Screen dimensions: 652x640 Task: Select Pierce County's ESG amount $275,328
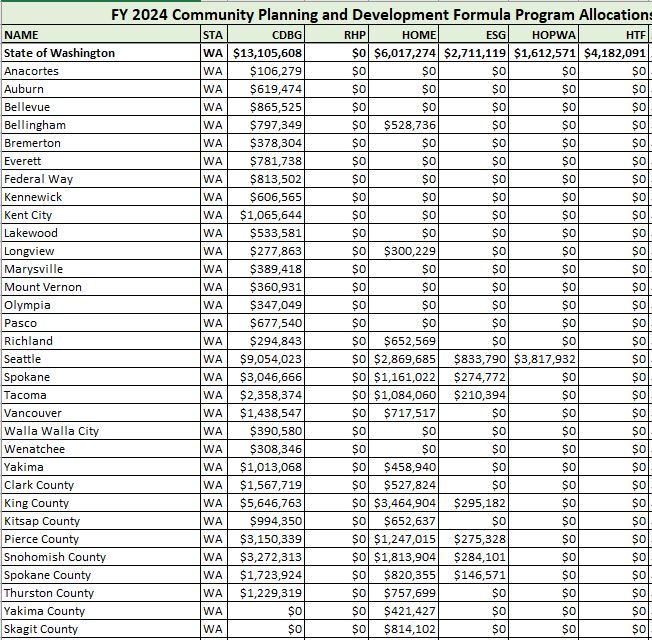tap(475, 539)
